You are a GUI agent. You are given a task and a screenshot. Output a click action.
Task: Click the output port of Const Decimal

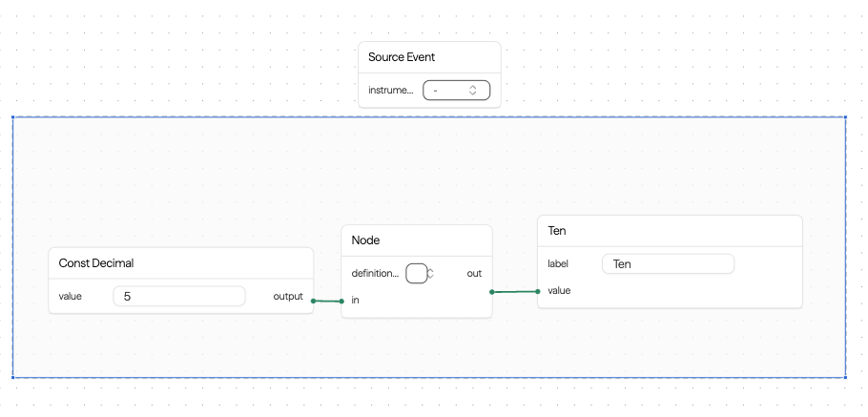[313, 301]
